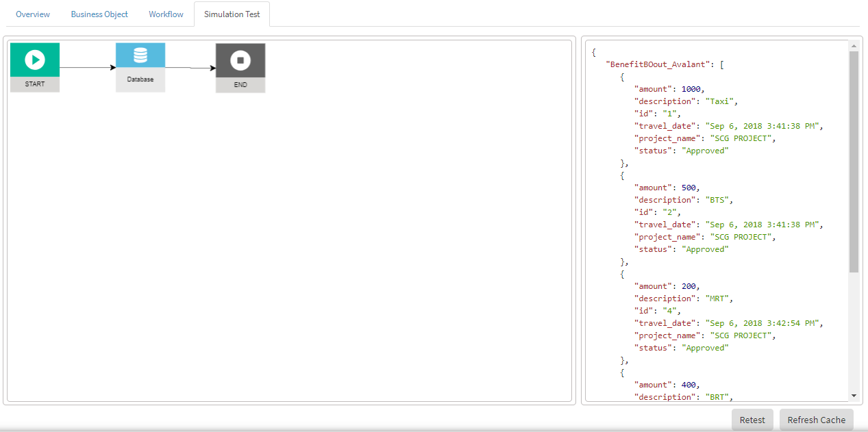The height and width of the screenshot is (432, 868).
Task: Go to the Workflow tab
Action: [166, 14]
